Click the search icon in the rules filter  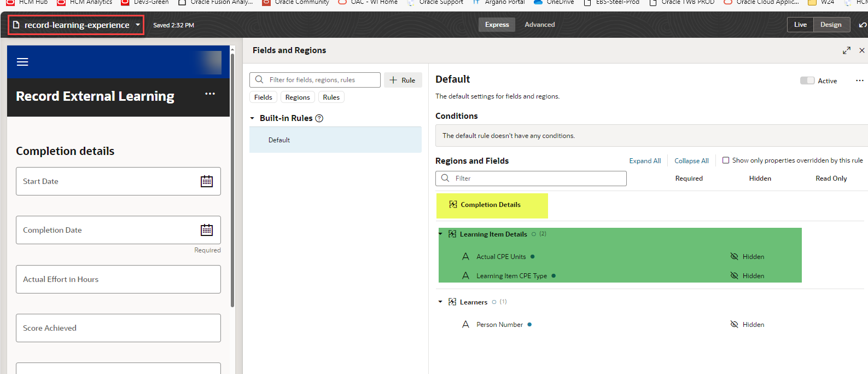[259, 79]
